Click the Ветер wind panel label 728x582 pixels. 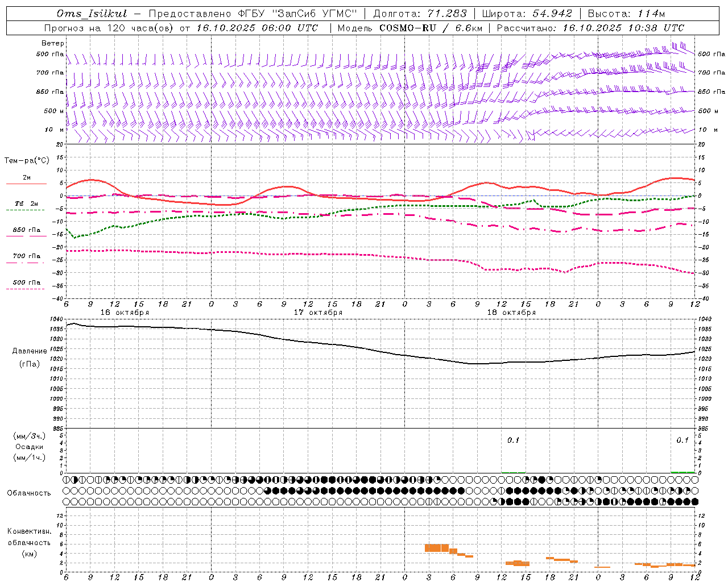coord(53,43)
